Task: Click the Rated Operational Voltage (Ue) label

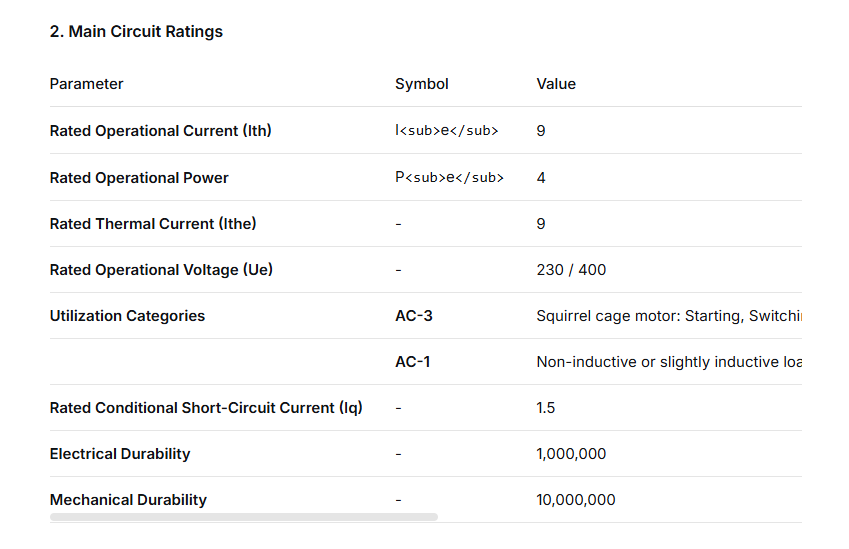Action: pos(161,270)
